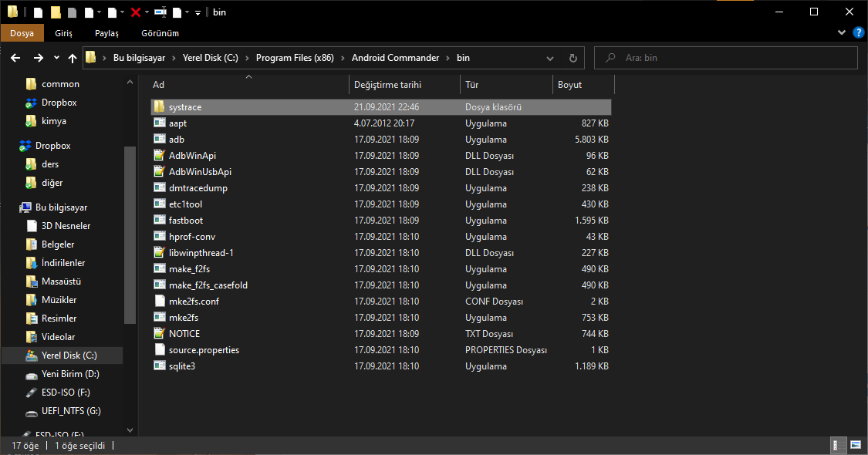The height and width of the screenshot is (455, 868).
Task: Click the Ara: bin search field
Action: pos(726,58)
